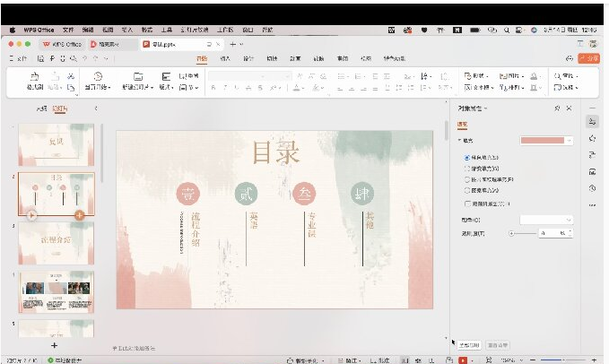Click the 全部应用 button
Image resolution: width=609 pixels, height=364 pixels.
[469, 344]
